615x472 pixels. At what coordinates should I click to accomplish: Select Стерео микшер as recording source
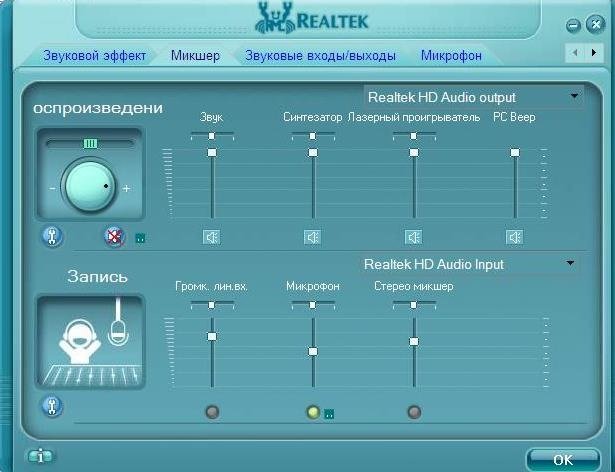[x=413, y=412]
